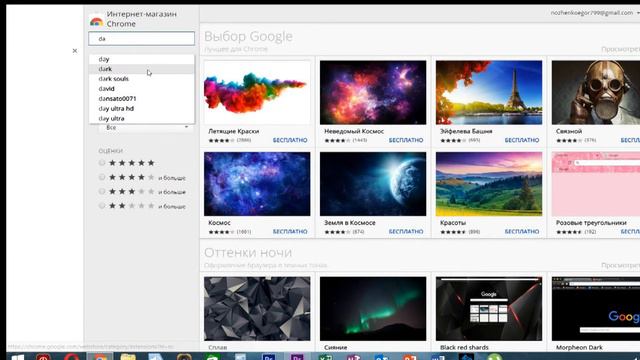Click the star rating of Летящие Краски
640x360 pixels.
(222, 140)
